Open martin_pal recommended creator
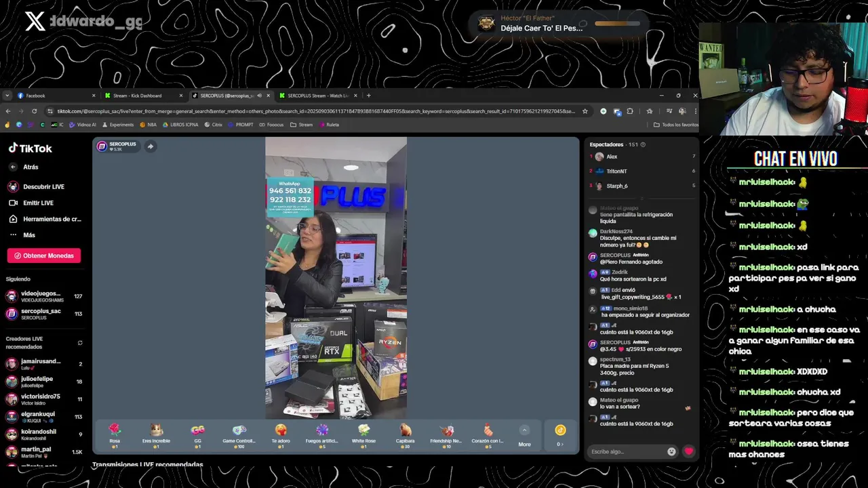This screenshot has height=488, width=868. 43,452
